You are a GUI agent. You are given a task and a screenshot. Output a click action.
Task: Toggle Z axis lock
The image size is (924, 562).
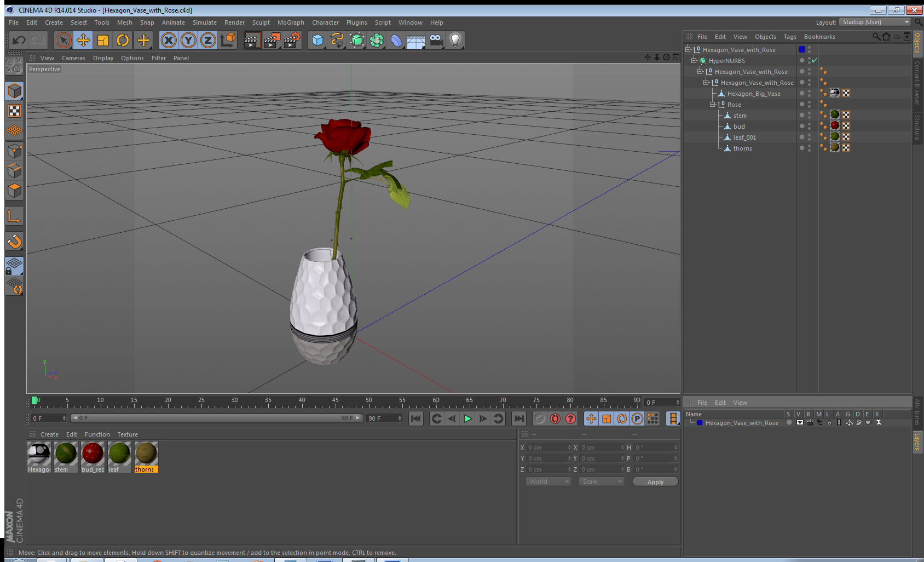click(208, 40)
